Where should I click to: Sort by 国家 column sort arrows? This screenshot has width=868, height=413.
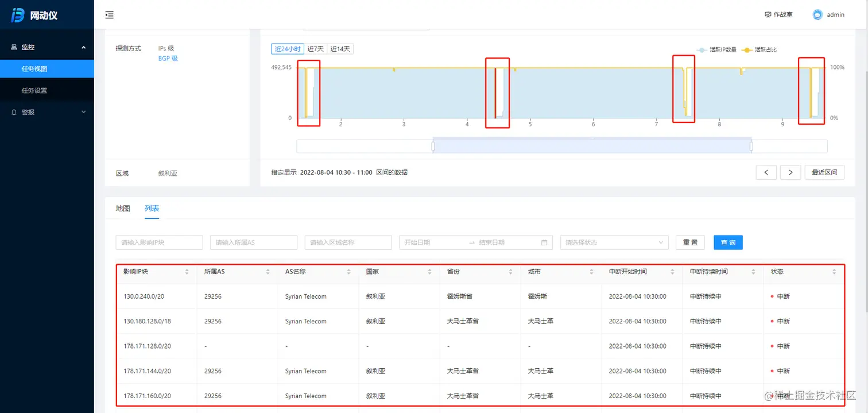tap(429, 272)
